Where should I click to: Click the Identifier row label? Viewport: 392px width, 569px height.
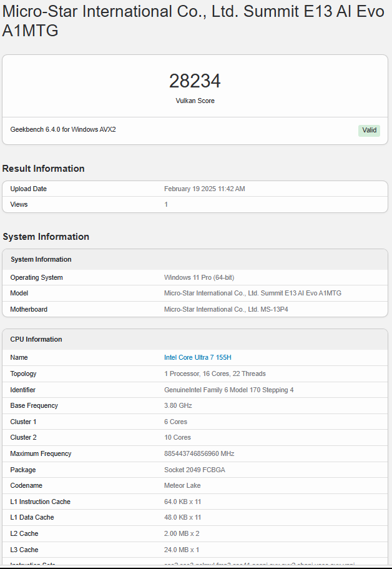pos(23,390)
